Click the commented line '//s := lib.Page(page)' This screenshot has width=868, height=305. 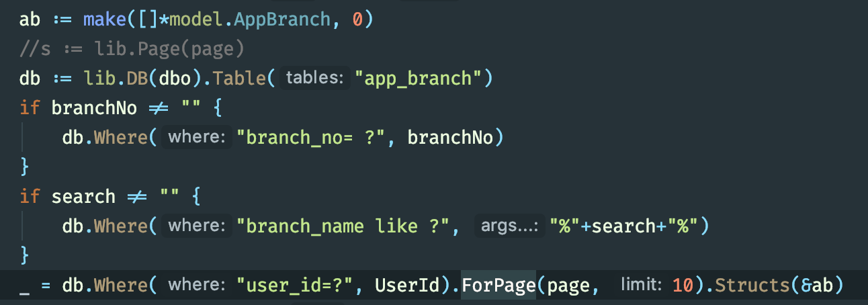click(x=131, y=49)
